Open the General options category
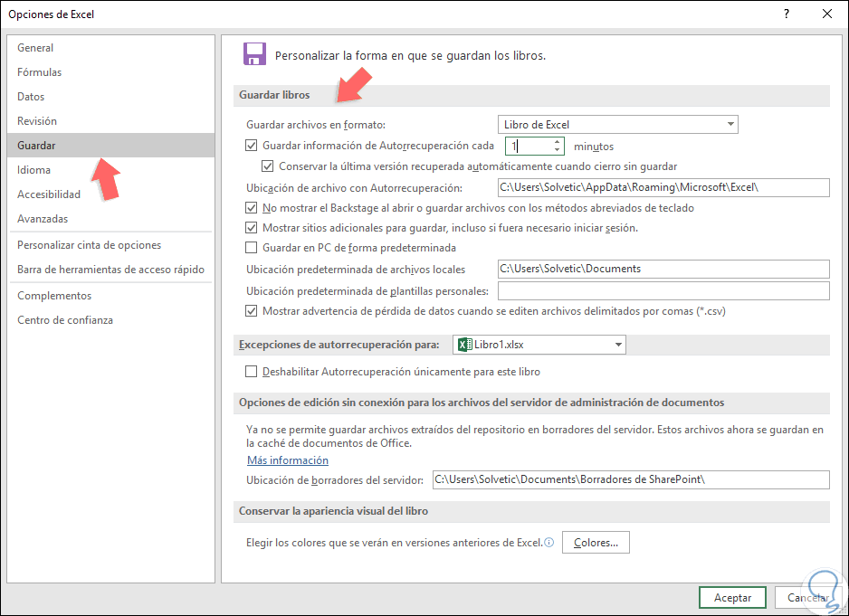The image size is (849, 616). tap(111, 48)
